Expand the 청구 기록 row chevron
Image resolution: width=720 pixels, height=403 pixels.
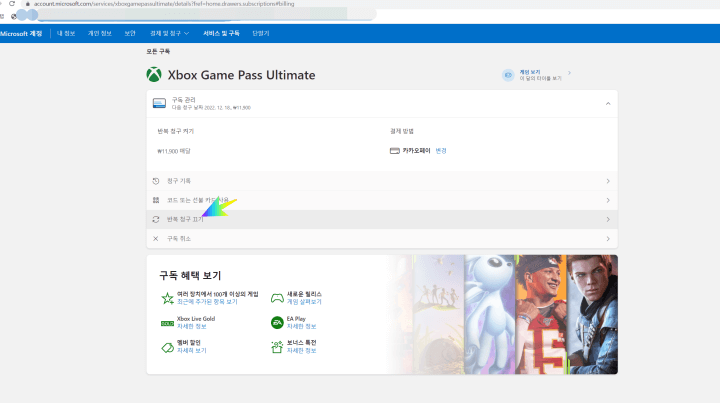click(x=608, y=181)
